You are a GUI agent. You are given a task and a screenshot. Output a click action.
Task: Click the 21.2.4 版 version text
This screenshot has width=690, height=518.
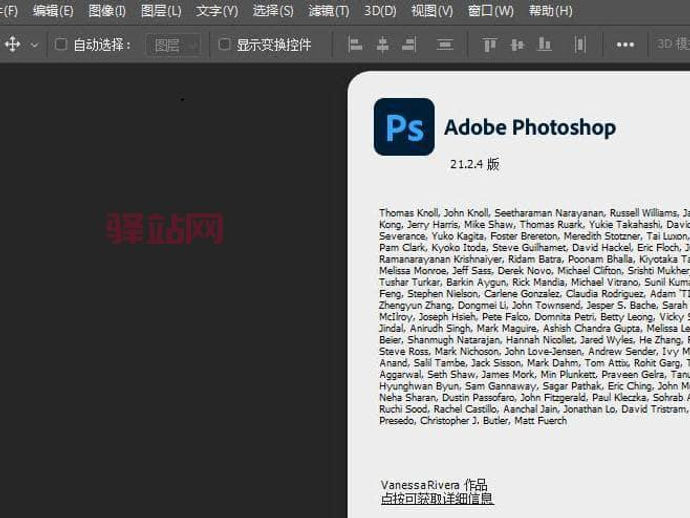[474, 164]
